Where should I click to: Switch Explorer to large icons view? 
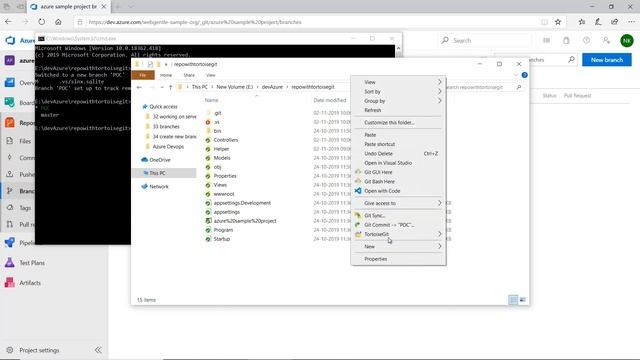(522, 300)
